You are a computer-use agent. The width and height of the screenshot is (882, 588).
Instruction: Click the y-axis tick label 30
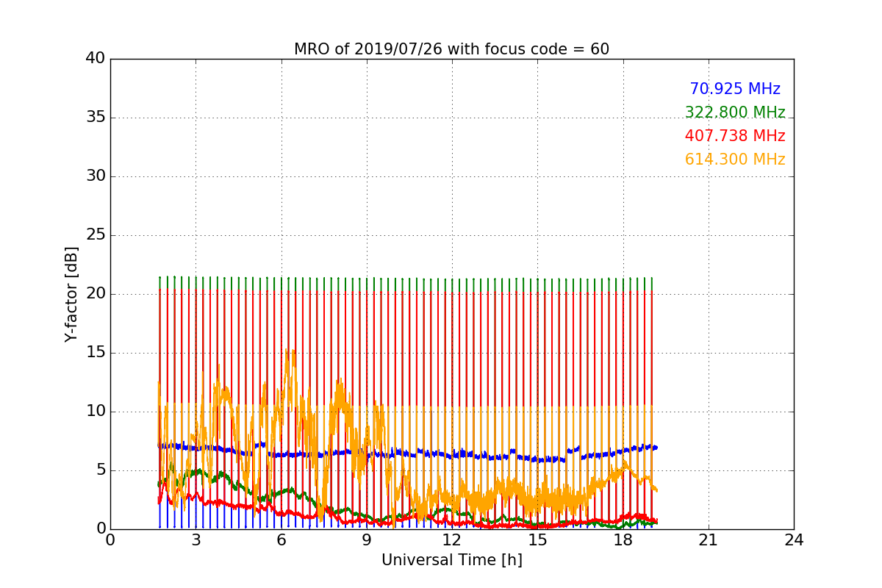95,176
